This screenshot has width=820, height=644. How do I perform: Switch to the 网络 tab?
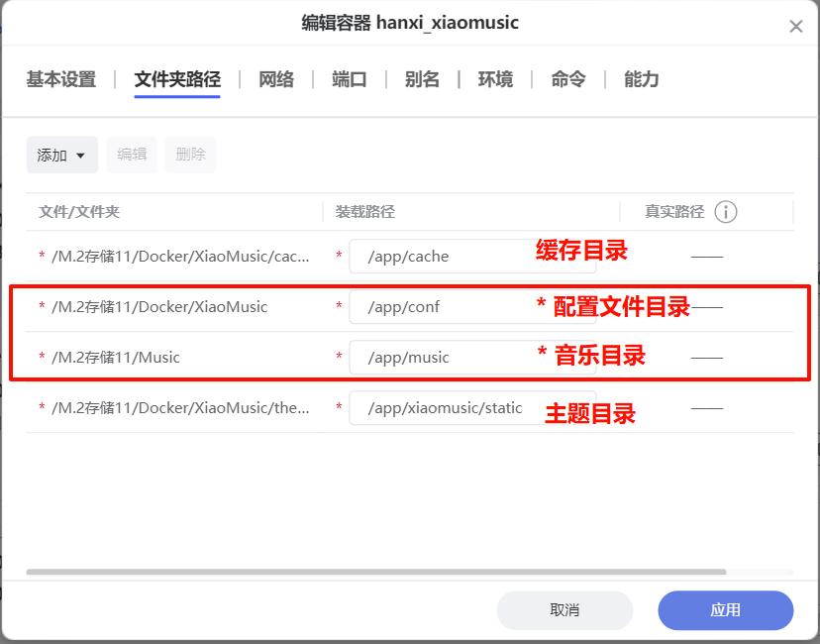point(276,79)
